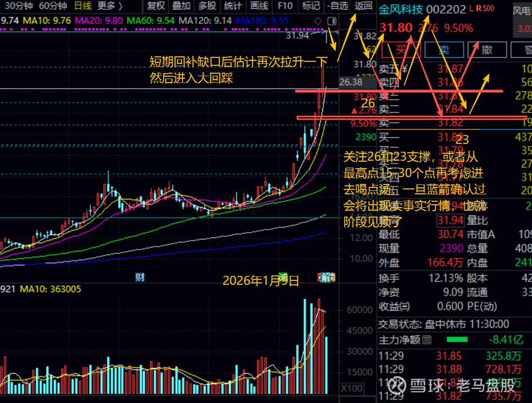The image size is (532, 403).
Task: Click the 最低 value 30.74
Action: point(450,234)
